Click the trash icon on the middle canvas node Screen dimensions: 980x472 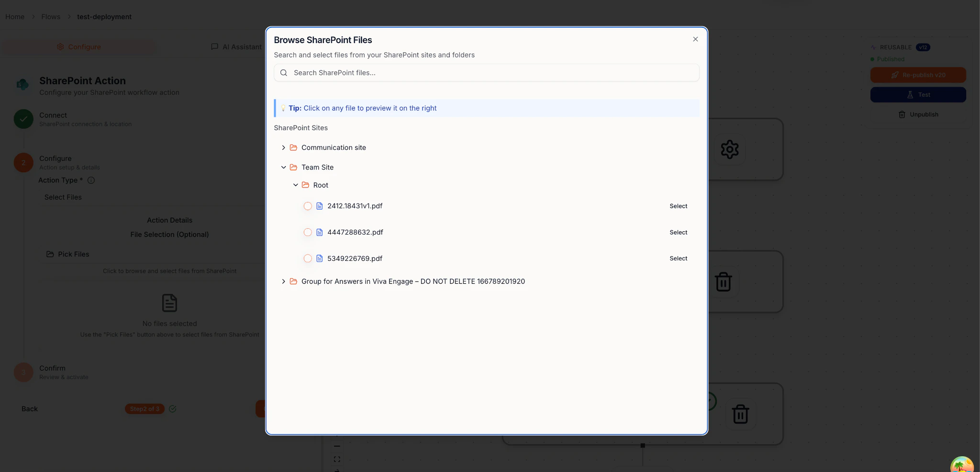tap(723, 281)
